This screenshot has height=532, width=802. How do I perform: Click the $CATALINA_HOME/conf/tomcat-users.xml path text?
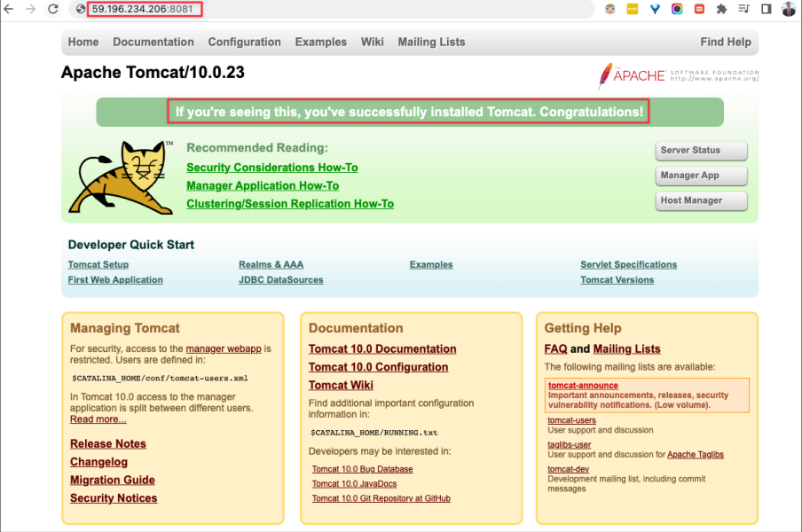pyautogui.click(x=160, y=379)
